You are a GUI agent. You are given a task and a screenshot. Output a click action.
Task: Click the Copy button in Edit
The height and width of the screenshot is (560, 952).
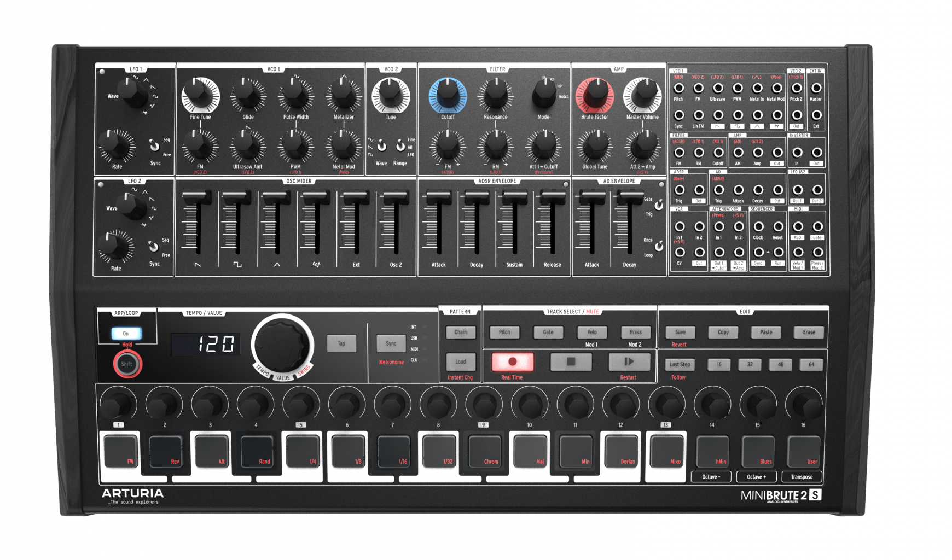[723, 332]
